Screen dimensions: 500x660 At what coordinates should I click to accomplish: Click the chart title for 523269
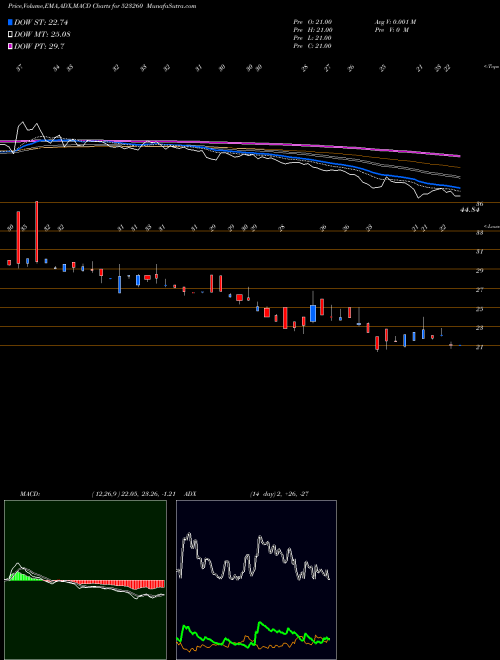[102, 6]
